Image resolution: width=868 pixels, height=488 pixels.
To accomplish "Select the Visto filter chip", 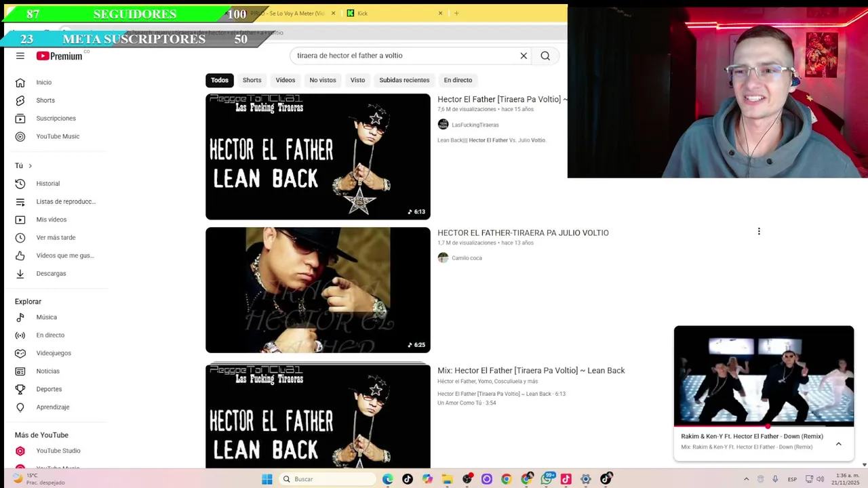I will point(357,80).
